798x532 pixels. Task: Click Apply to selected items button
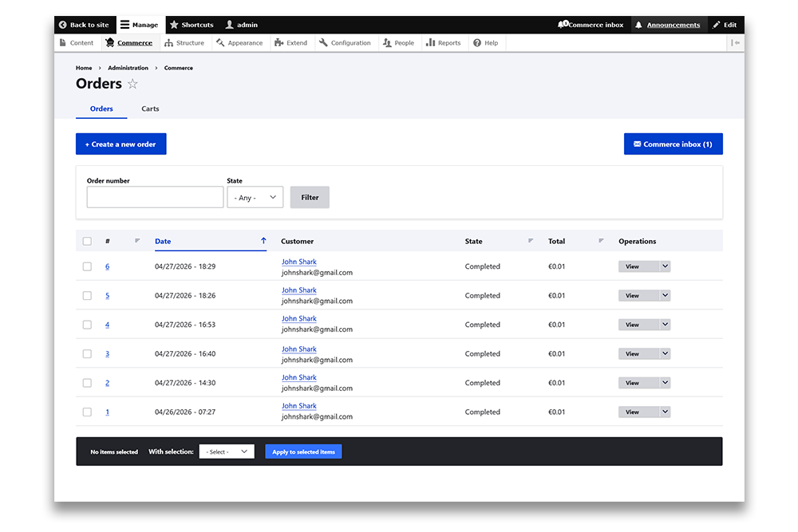[x=303, y=451]
